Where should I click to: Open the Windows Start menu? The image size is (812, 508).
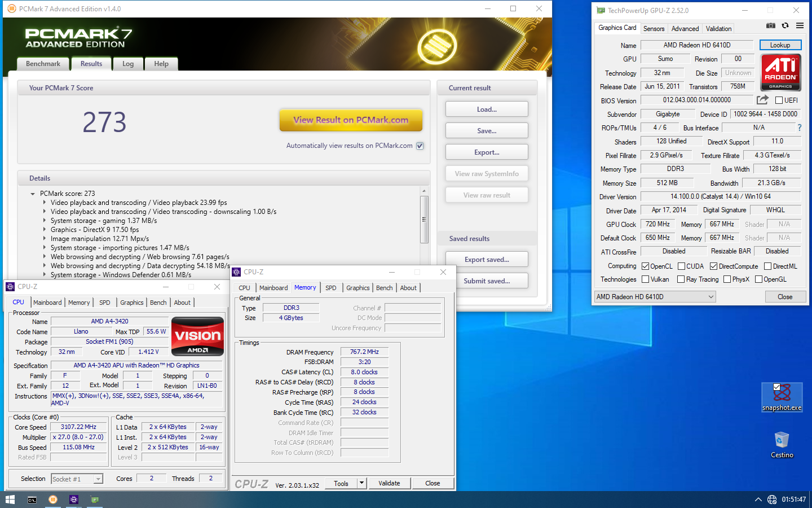10,500
